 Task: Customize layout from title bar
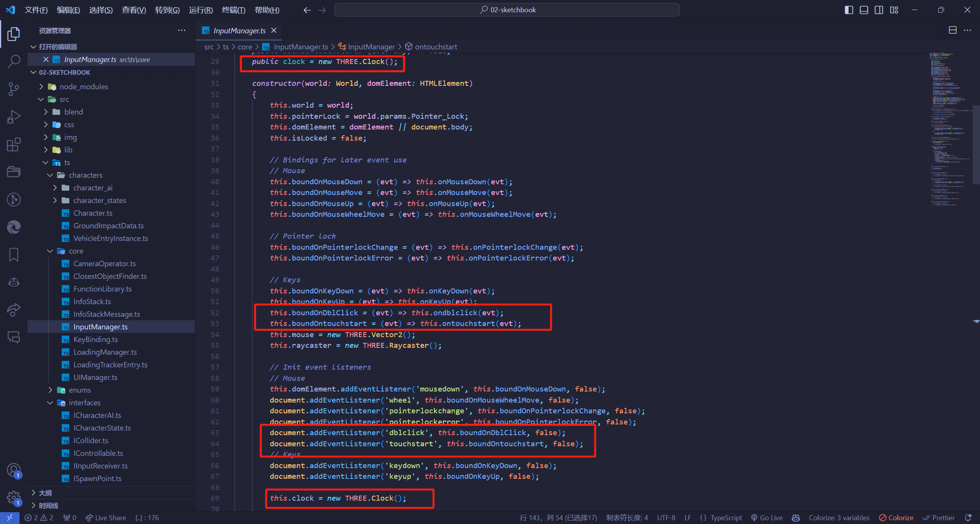click(x=894, y=10)
